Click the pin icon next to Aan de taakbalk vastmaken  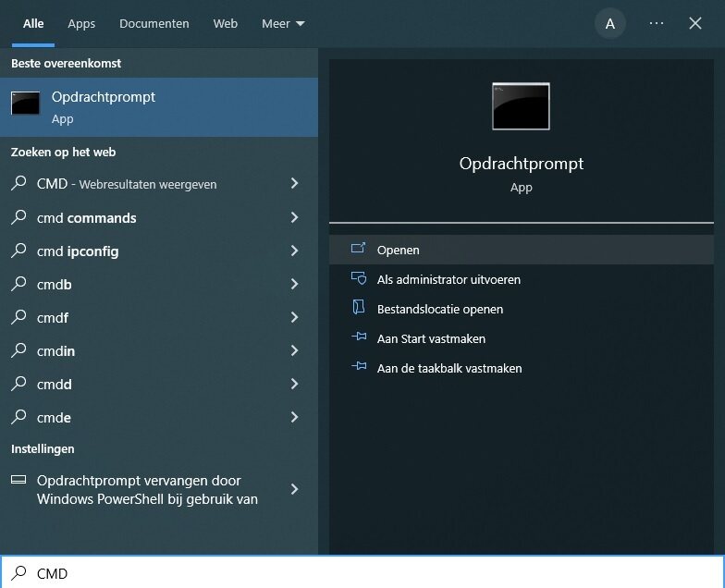tap(359, 366)
